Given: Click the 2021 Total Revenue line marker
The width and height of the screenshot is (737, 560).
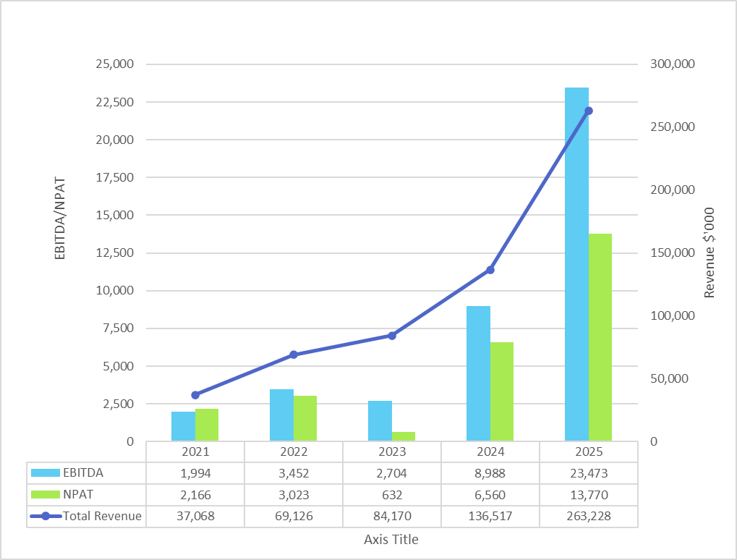Looking at the screenshot, I should click(195, 395).
